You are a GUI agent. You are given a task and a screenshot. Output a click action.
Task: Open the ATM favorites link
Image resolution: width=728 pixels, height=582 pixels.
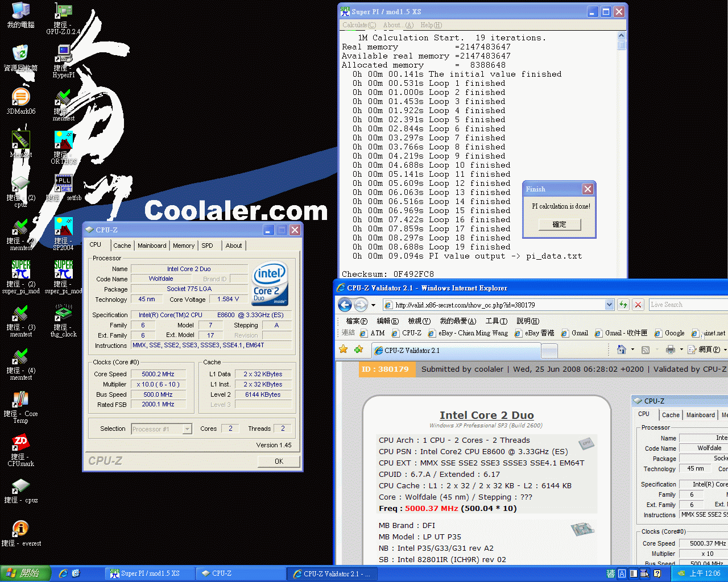pos(372,333)
